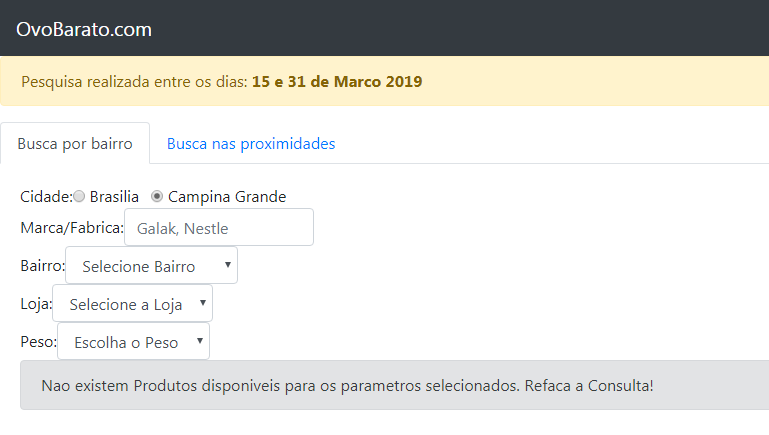769x435 pixels.
Task: Open the Busca nas proximidades tab
Action: (x=251, y=143)
